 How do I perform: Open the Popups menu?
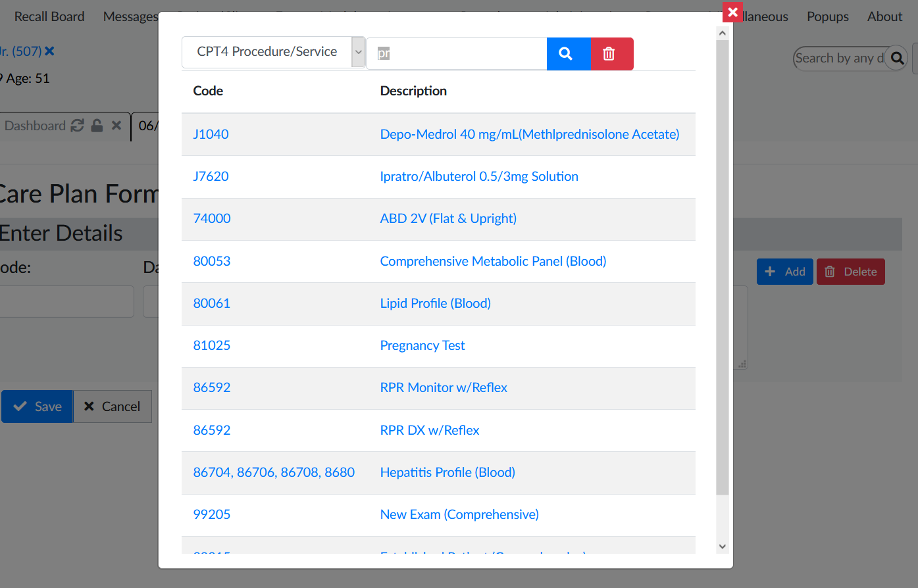[x=827, y=16]
